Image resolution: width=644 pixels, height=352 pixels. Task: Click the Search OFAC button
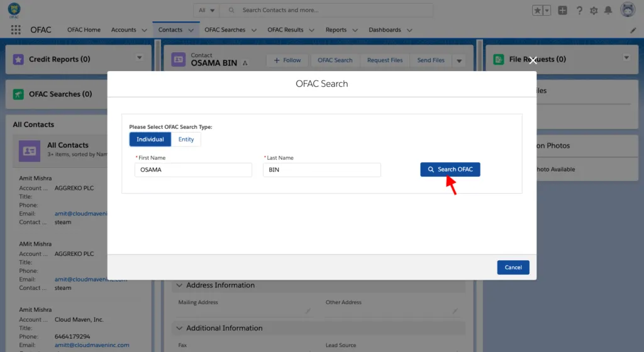click(450, 170)
